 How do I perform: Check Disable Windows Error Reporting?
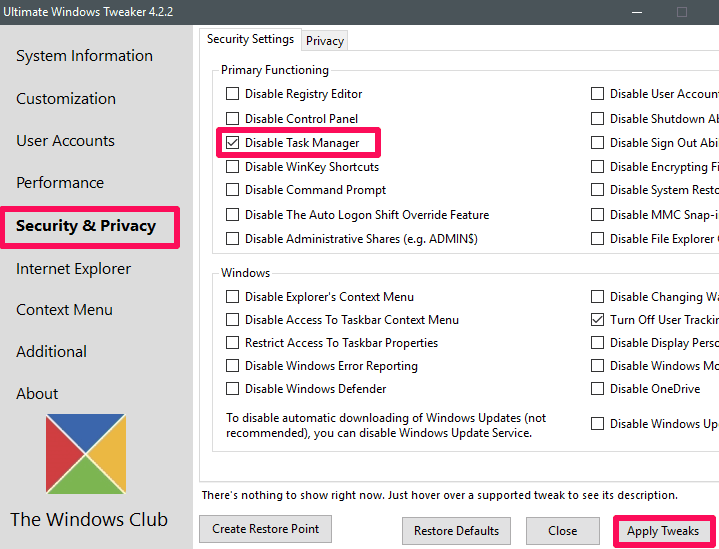click(232, 366)
